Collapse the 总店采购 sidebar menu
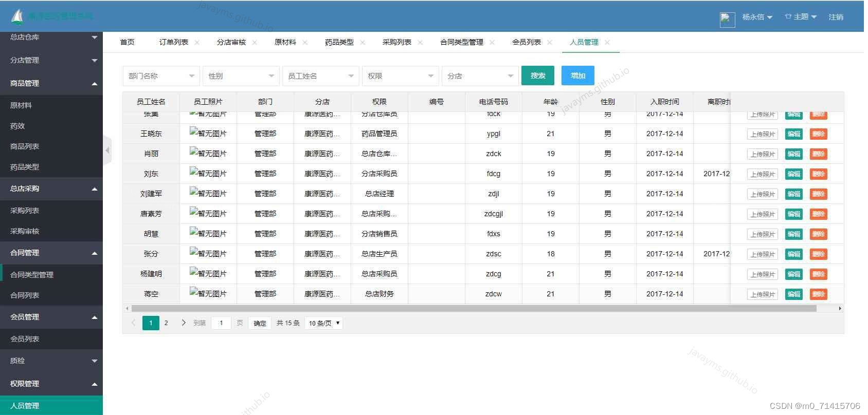868x415 pixels. 51,188
